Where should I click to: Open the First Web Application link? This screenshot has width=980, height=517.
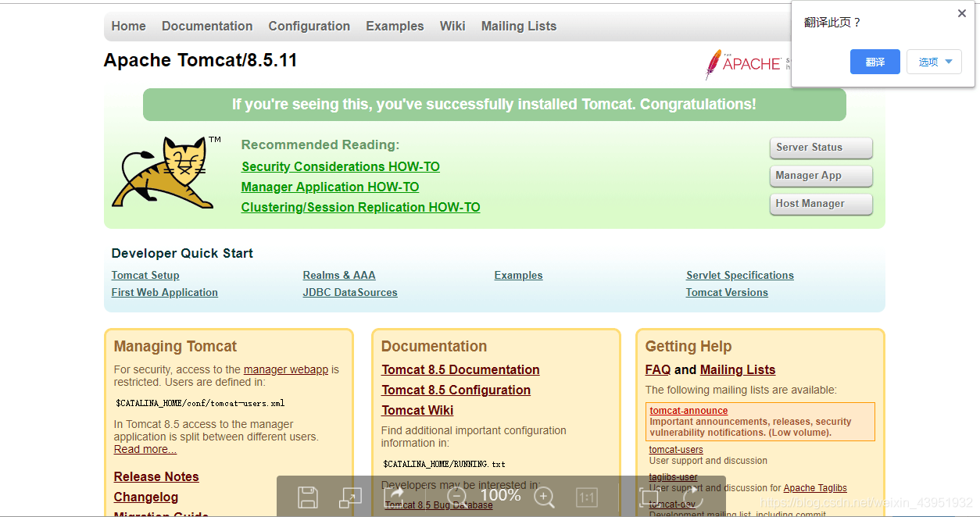[x=165, y=292]
